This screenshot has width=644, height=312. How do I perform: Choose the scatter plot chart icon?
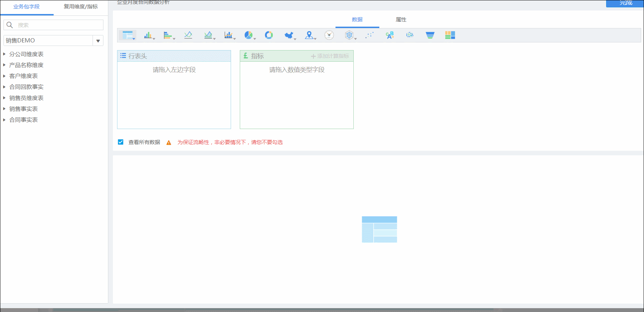(x=370, y=35)
